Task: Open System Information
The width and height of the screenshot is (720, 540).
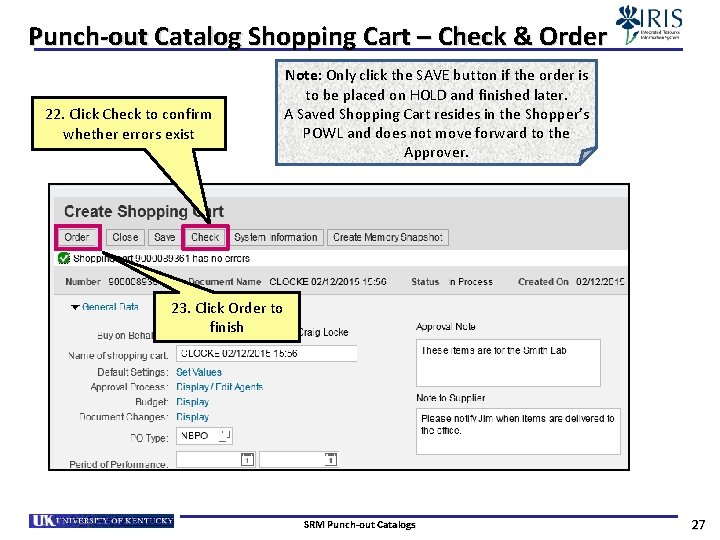Action: tap(276, 237)
